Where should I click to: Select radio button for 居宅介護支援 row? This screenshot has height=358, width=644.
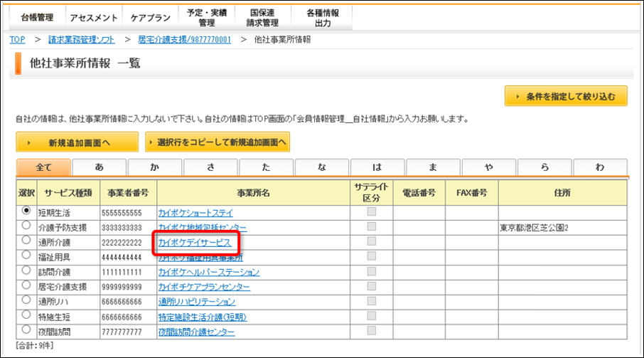[26, 285]
